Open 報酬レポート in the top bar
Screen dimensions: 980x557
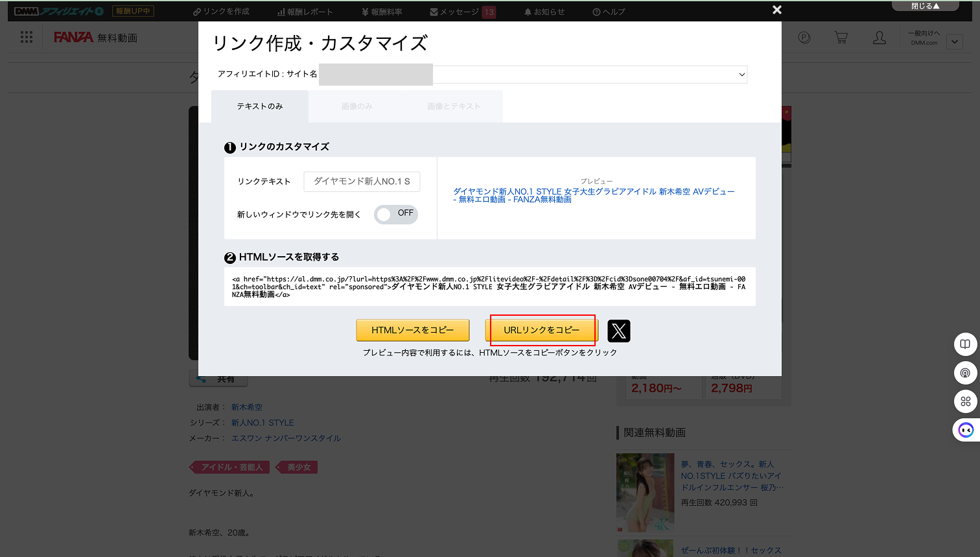pos(305,12)
